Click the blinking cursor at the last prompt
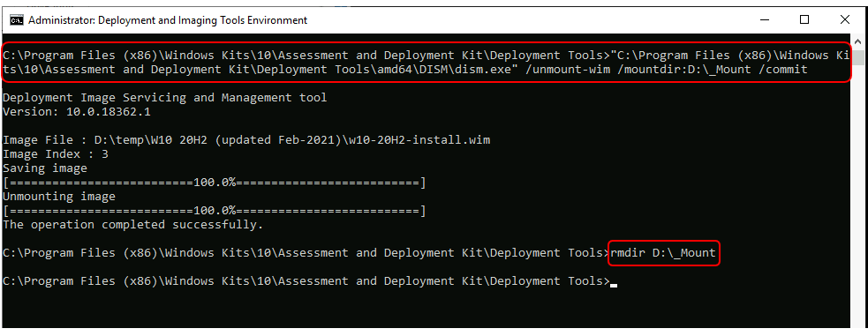 614,285
